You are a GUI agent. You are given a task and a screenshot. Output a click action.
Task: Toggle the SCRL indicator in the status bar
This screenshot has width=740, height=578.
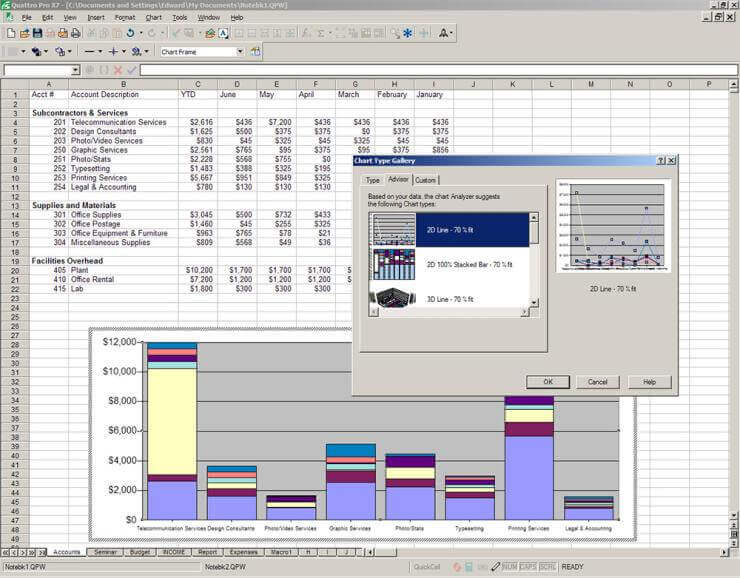click(547, 567)
